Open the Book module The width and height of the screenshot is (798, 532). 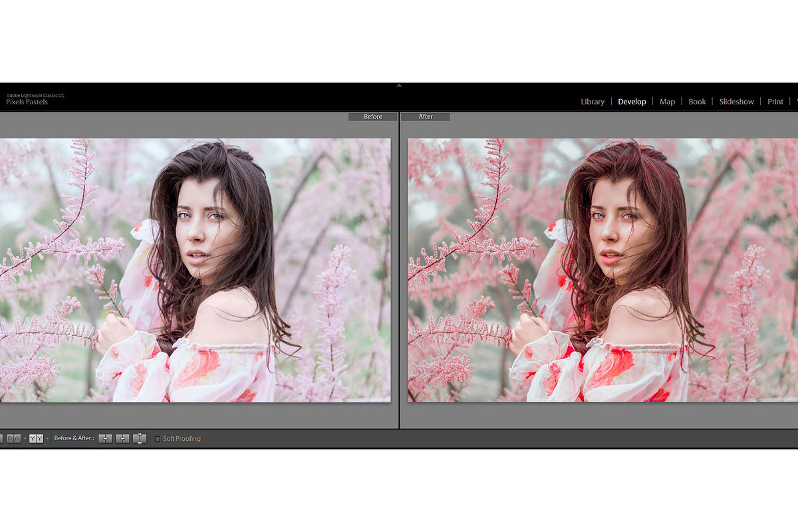coord(697,102)
